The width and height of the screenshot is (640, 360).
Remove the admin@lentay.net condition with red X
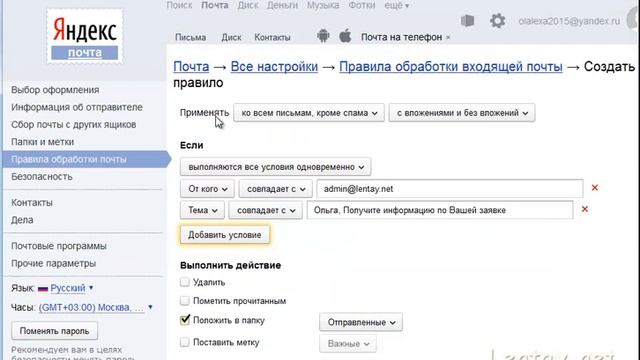point(595,188)
